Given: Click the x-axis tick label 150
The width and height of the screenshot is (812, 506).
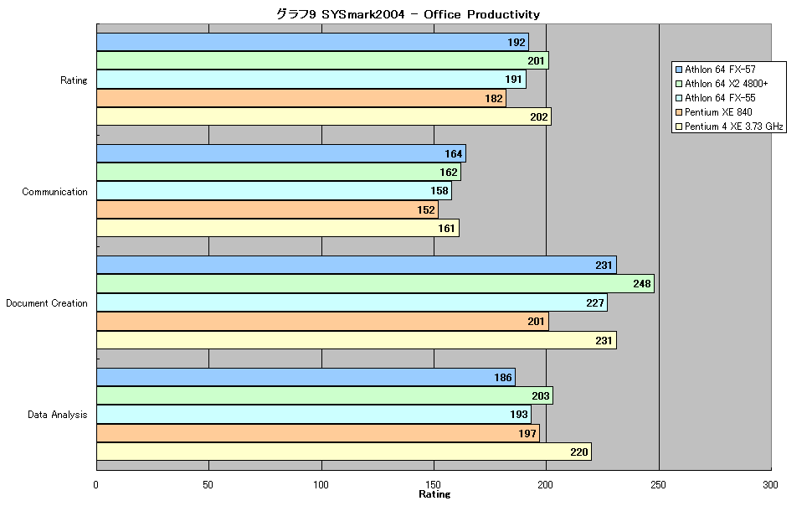Looking at the screenshot, I should pos(433,485).
